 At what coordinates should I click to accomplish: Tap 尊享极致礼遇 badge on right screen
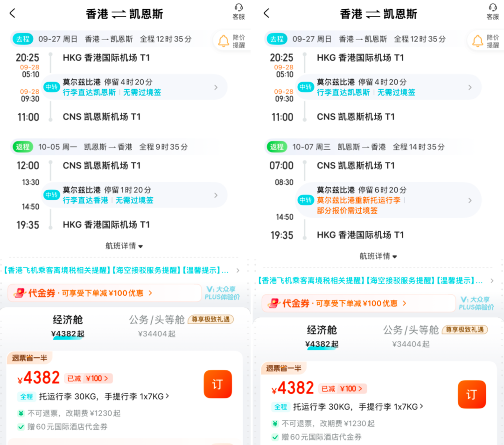[465, 330]
